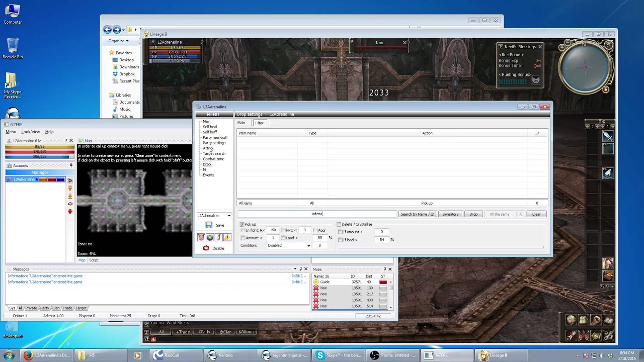Screen dimensions: 644x362
Task: Click the red reload icon beside accounts list
Action: click(x=70, y=204)
